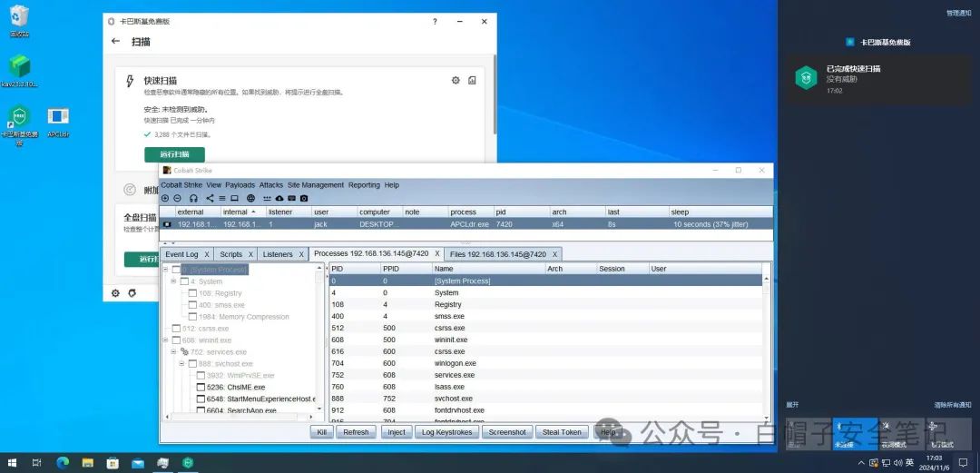This screenshot has height=473, width=980.
Task: Open the web log via the globe icon
Action: [250, 198]
